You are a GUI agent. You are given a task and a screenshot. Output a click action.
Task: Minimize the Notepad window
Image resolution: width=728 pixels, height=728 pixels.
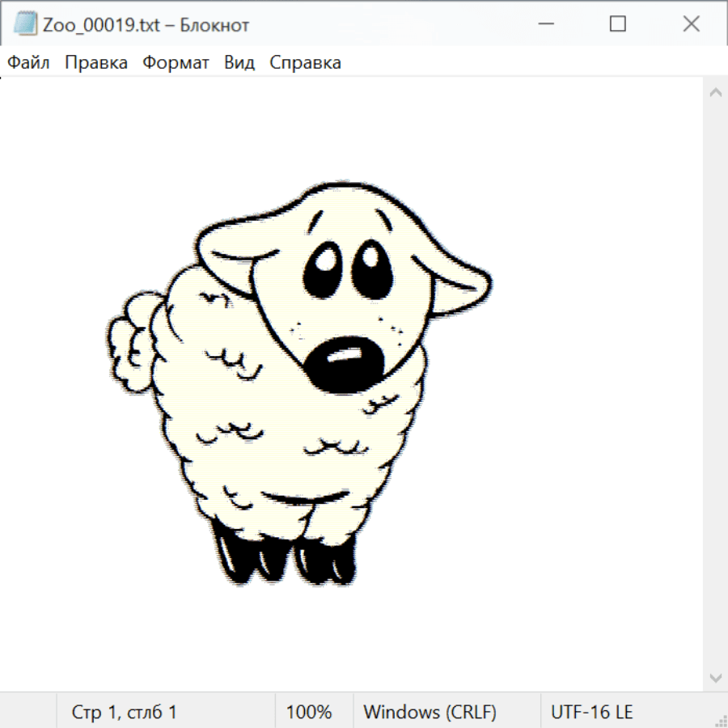[544, 24]
